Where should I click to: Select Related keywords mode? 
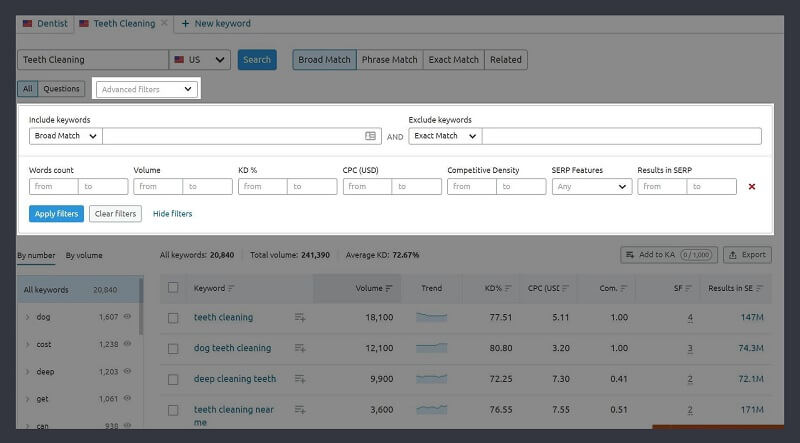(x=506, y=60)
